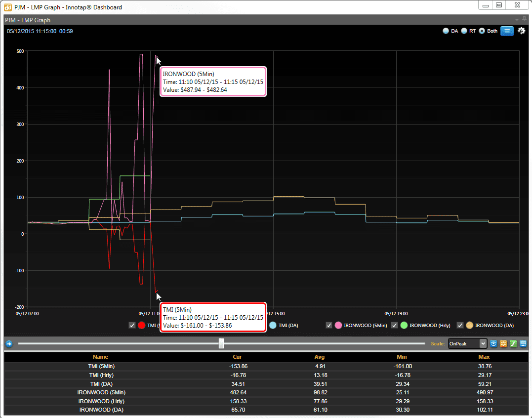The height and width of the screenshot is (420, 532).
Task: Click the 482.64 Cur value cell
Action: [x=238, y=392]
